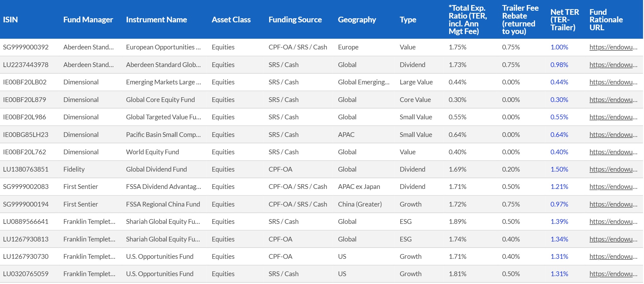Select the Large Value type cell
This screenshot has height=284, width=644.
416,82
